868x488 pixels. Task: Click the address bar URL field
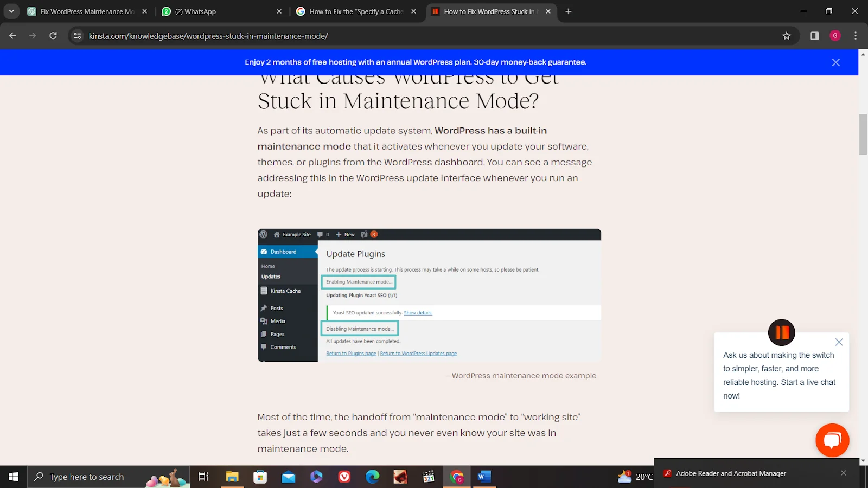(380, 36)
